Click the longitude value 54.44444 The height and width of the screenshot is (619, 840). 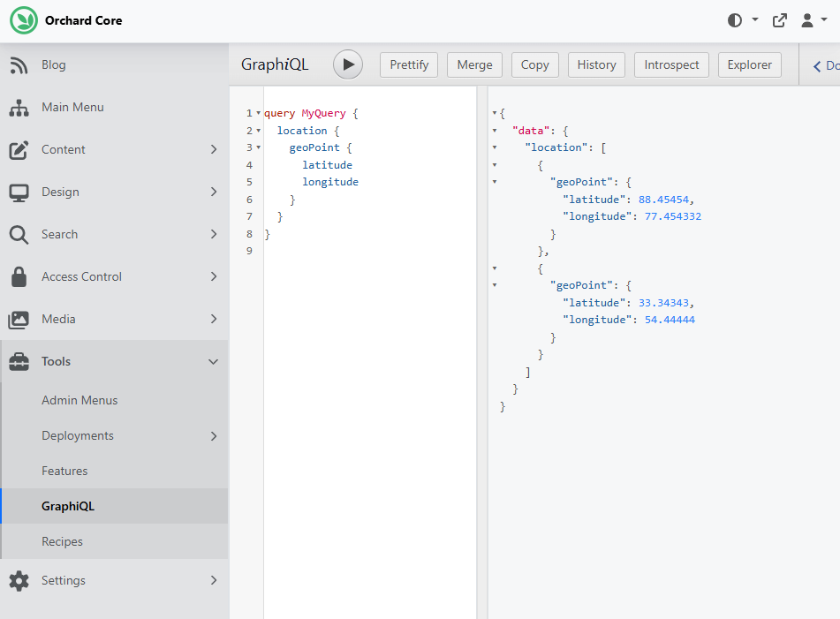[670, 320]
